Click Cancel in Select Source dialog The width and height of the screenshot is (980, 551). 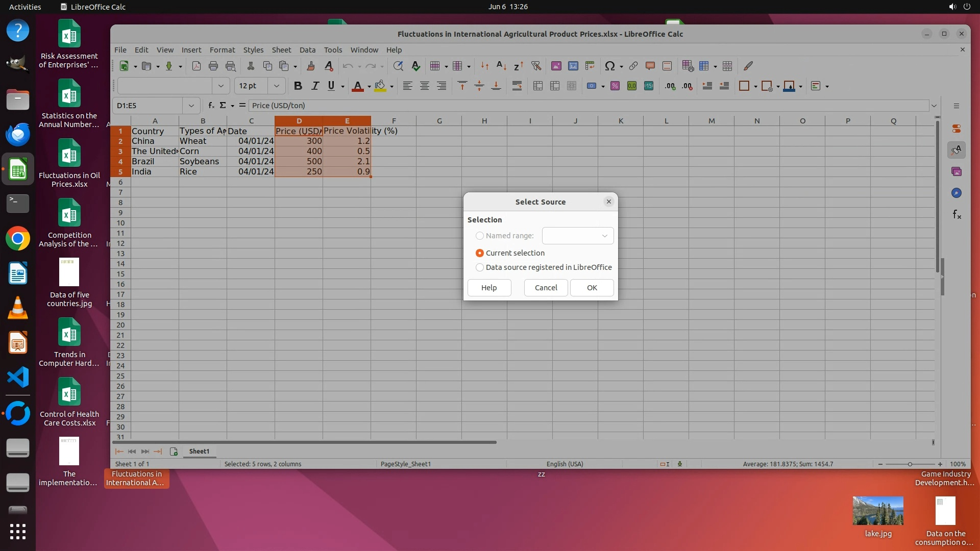coord(546,288)
